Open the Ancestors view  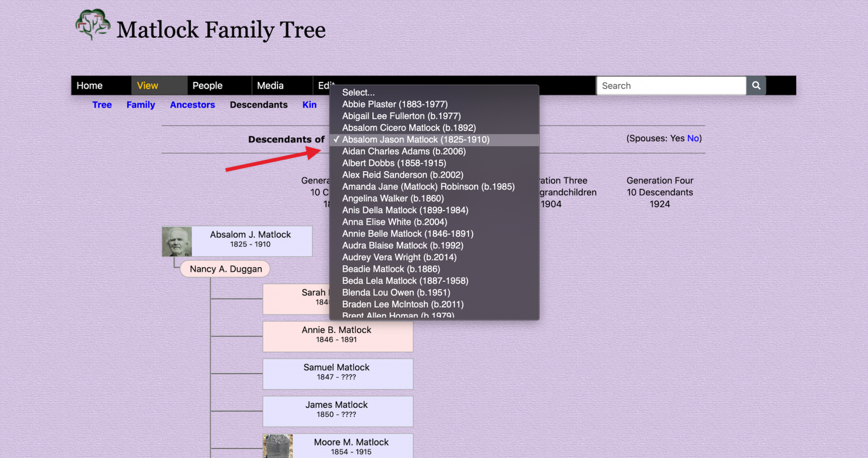[x=192, y=104]
